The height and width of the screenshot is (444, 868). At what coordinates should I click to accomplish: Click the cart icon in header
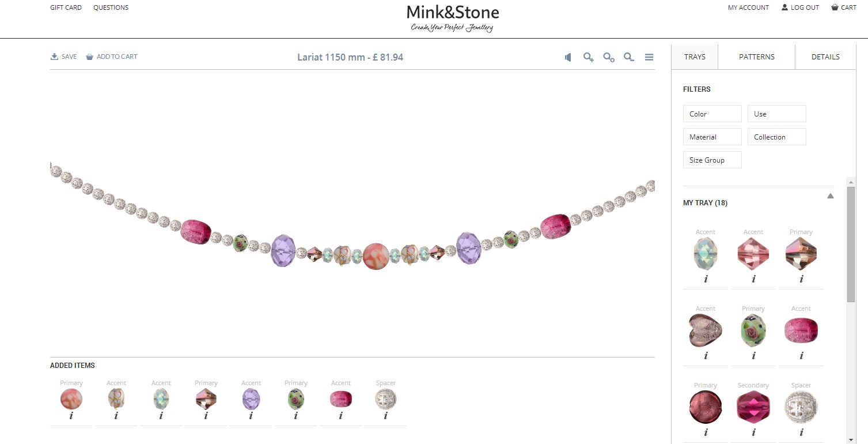coord(835,7)
